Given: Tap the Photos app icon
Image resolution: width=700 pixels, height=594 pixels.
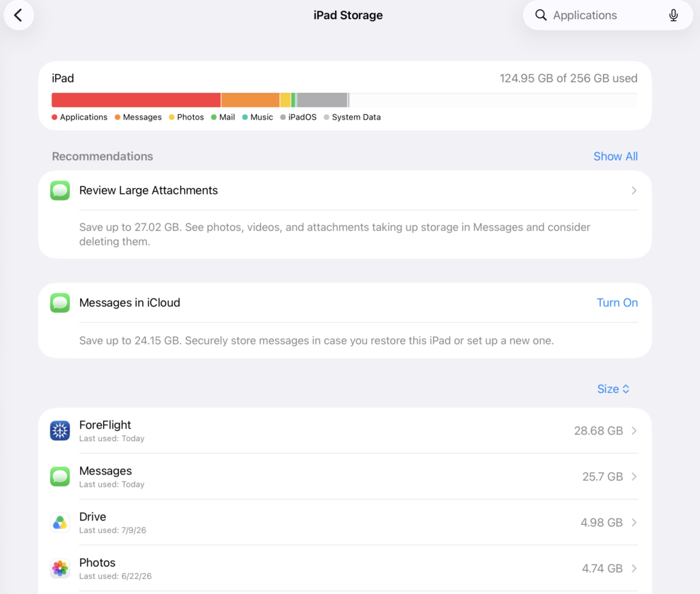Looking at the screenshot, I should tap(60, 569).
